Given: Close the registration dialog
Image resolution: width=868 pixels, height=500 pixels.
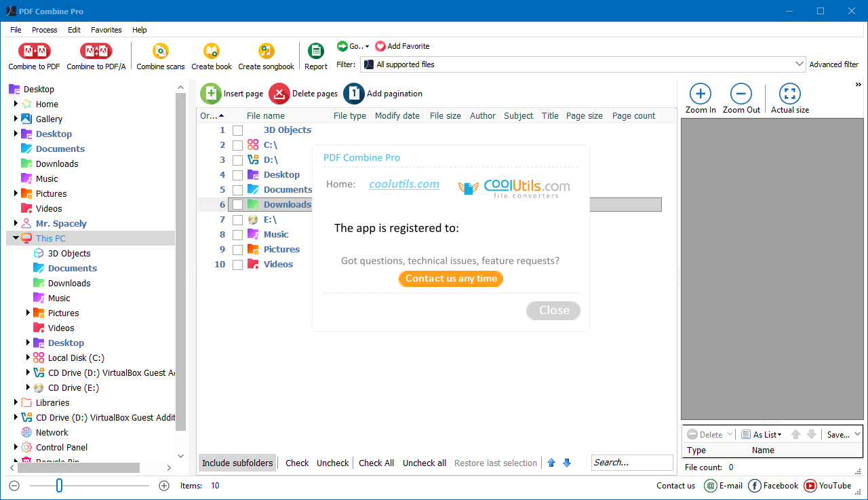Looking at the screenshot, I should click(x=553, y=310).
